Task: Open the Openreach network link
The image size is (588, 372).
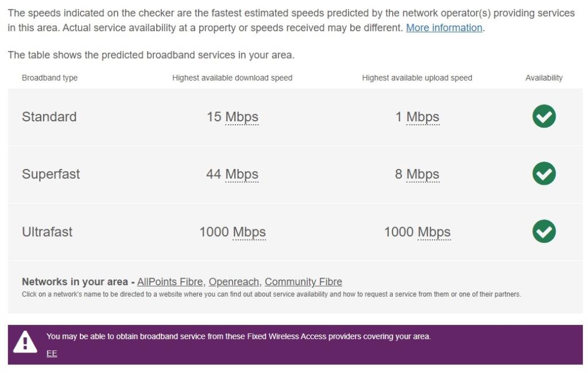Action: (234, 282)
